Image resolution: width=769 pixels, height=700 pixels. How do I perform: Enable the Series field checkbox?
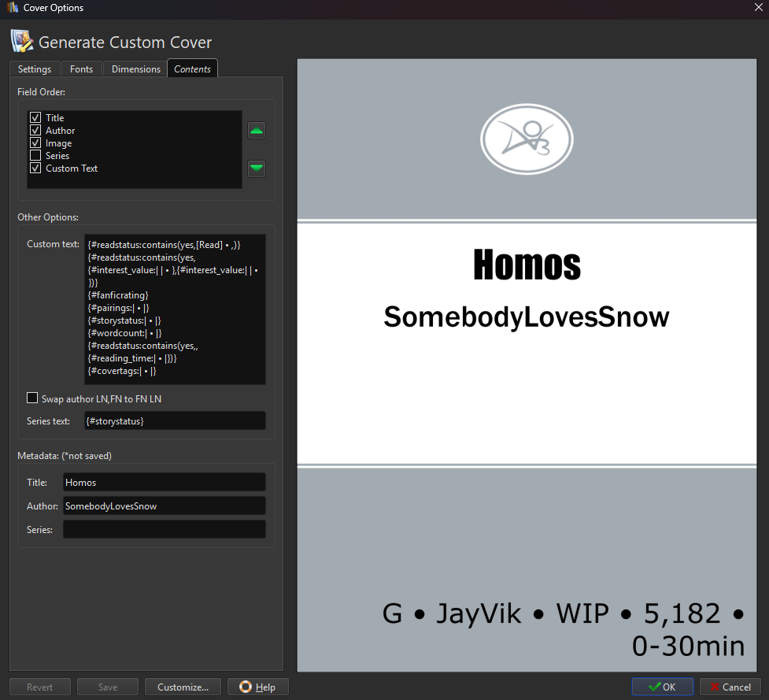coord(35,155)
